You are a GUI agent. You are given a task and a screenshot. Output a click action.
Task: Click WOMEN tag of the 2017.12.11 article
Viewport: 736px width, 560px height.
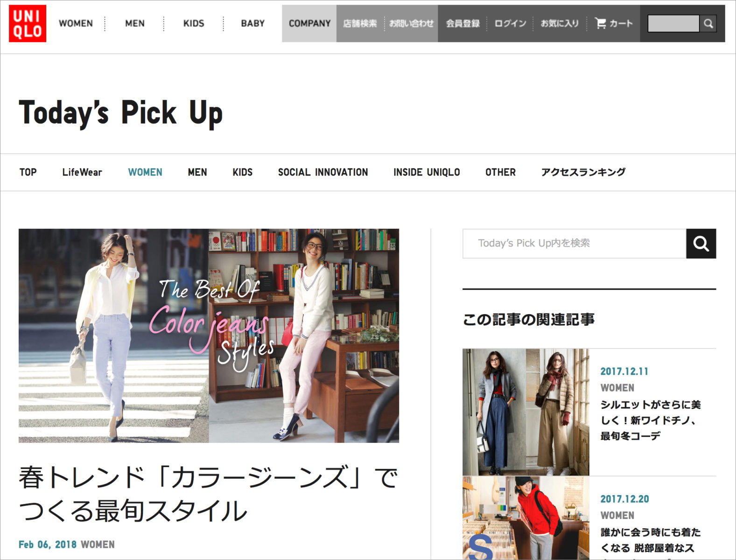tap(617, 388)
